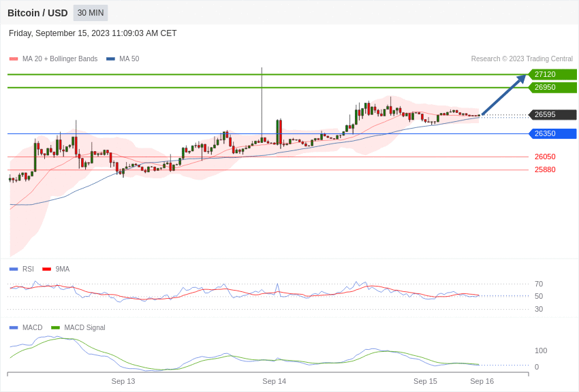Click the Bitcoin / USD title

point(37,13)
